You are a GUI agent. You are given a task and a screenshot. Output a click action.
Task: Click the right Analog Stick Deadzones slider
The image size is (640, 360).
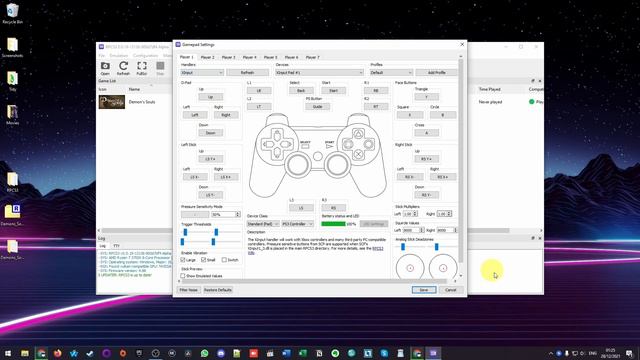pos(437,247)
